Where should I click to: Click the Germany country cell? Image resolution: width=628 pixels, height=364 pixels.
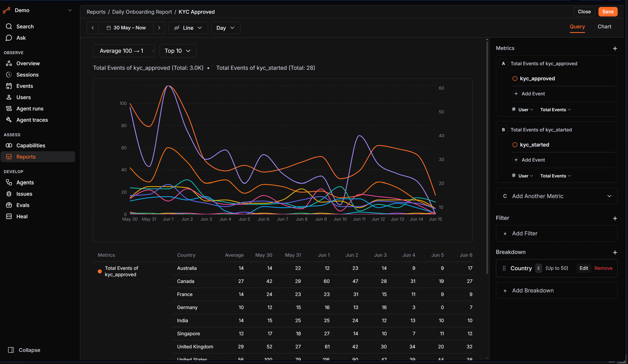click(187, 307)
